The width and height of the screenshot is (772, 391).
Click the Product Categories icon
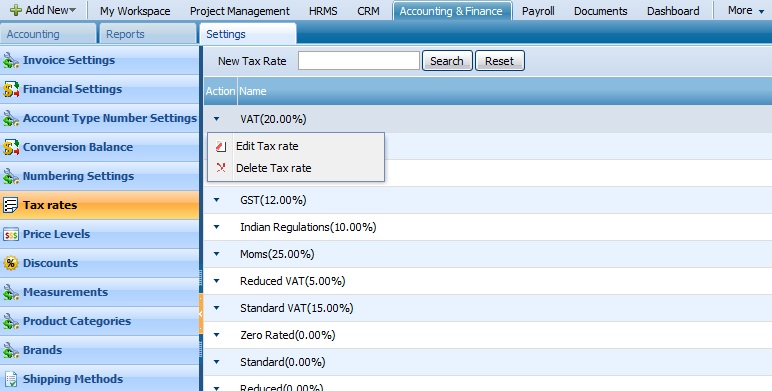(x=11, y=322)
